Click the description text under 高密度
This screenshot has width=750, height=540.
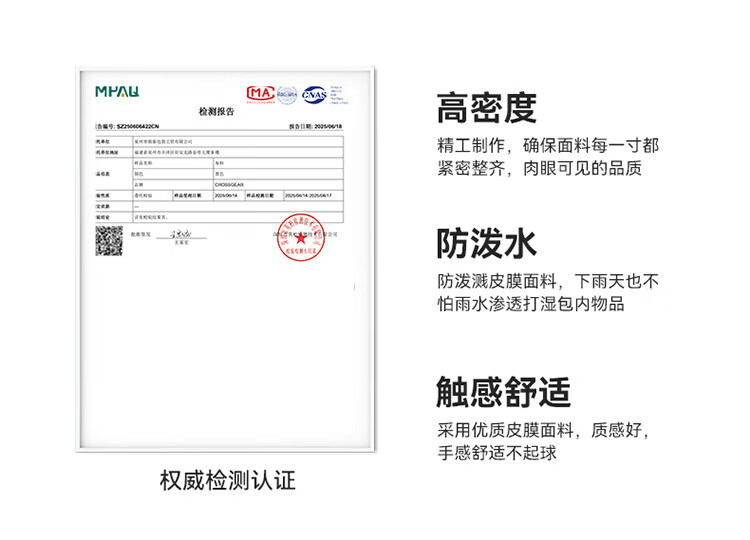[x=547, y=156]
